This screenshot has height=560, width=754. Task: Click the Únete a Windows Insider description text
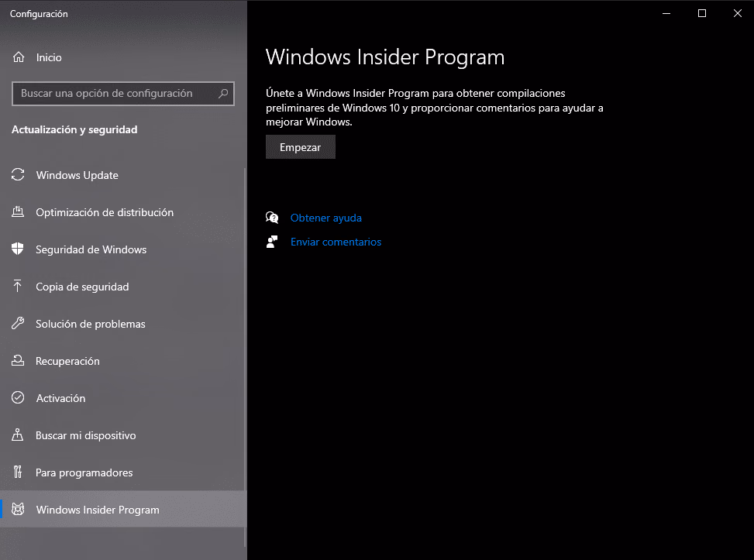pyautogui.click(x=434, y=107)
